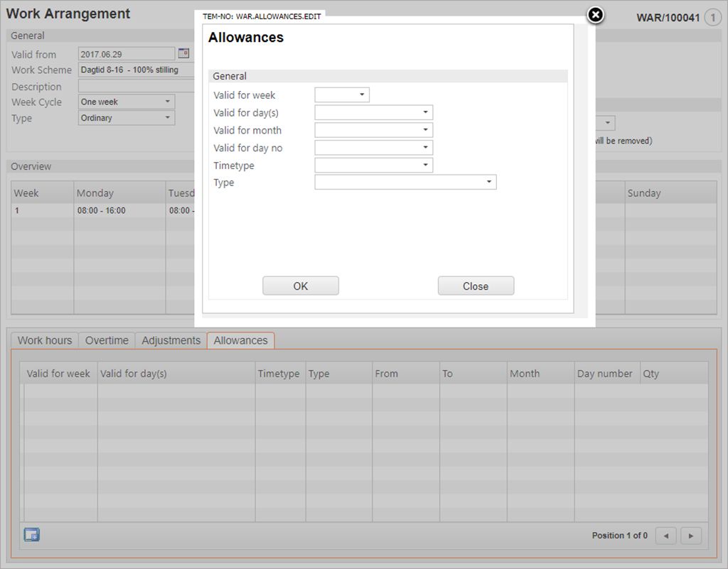Go to next position arrow
Viewport: 728px width, 569px height.
(691, 536)
